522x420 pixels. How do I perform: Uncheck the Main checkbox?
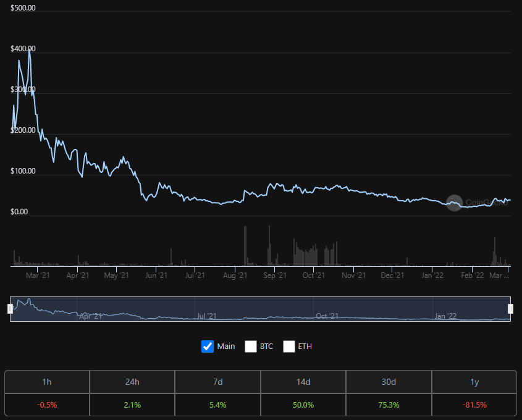[x=208, y=346]
